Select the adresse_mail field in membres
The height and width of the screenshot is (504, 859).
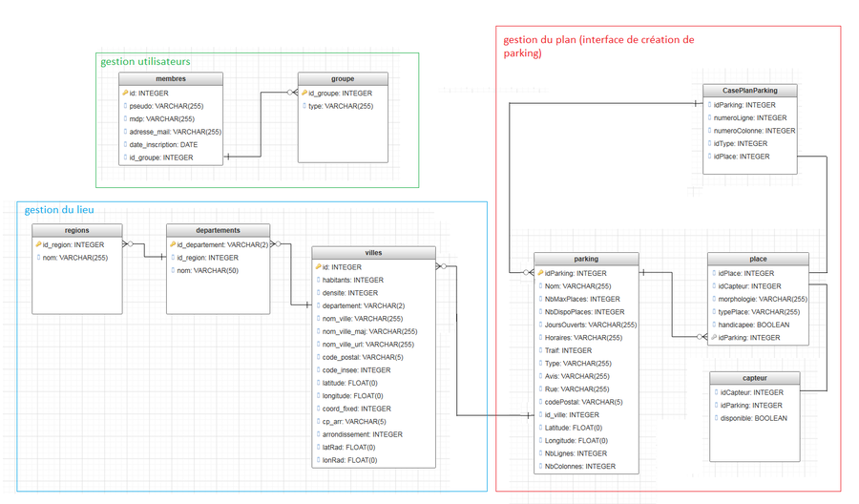click(176, 132)
